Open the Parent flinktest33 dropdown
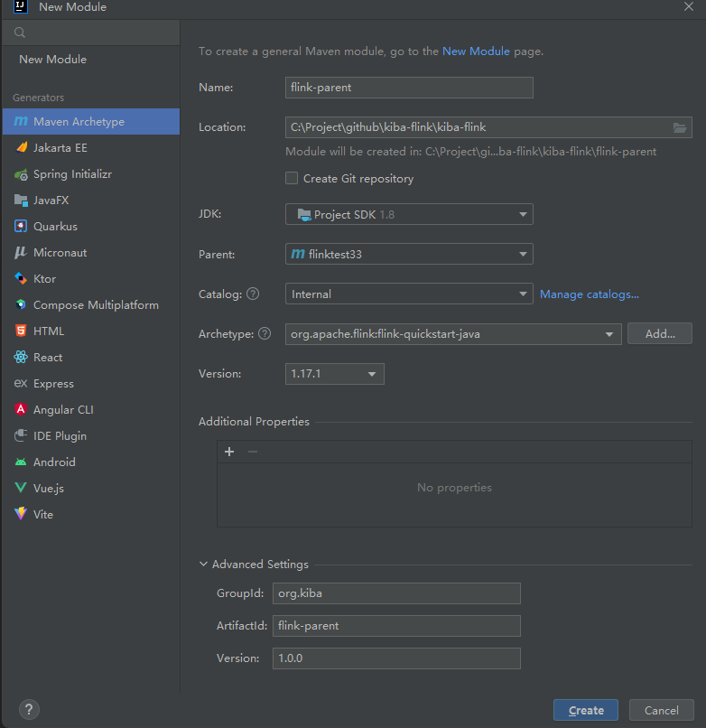 [409, 254]
